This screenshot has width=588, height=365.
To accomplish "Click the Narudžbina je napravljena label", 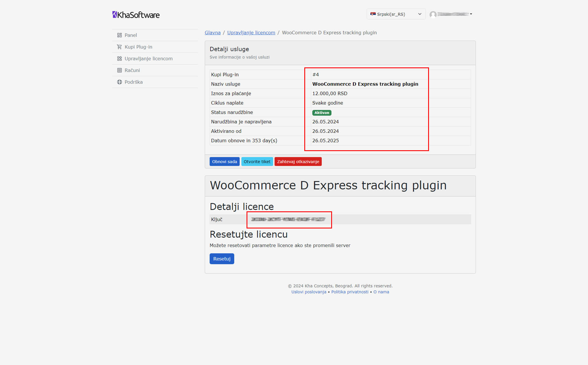I will pyautogui.click(x=241, y=122).
